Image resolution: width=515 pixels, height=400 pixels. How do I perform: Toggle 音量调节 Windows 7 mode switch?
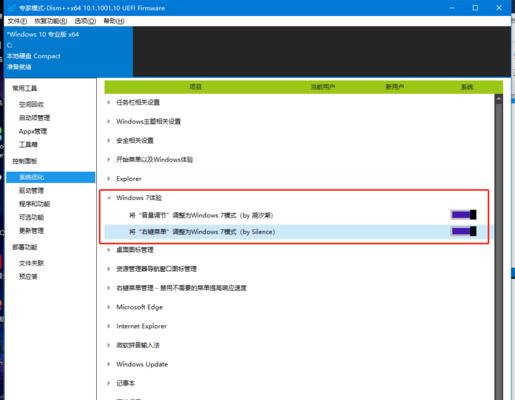pos(464,215)
